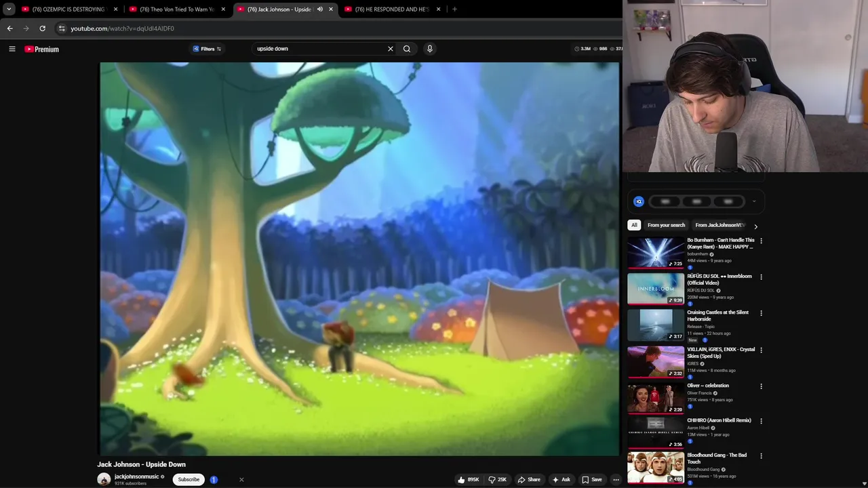This screenshot has height=488, width=868.
Task: Open options for Bo Burnham video
Action: pyautogui.click(x=761, y=241)
